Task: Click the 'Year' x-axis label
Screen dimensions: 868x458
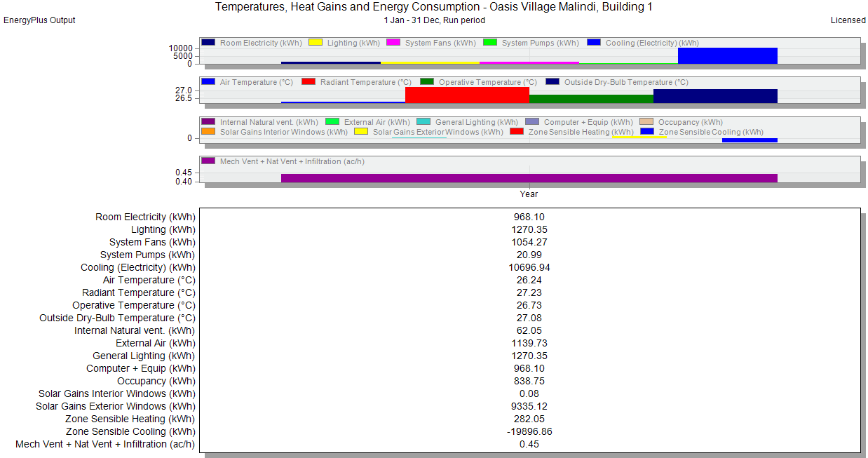Action: pyautogui.click(x=529, y=194)
